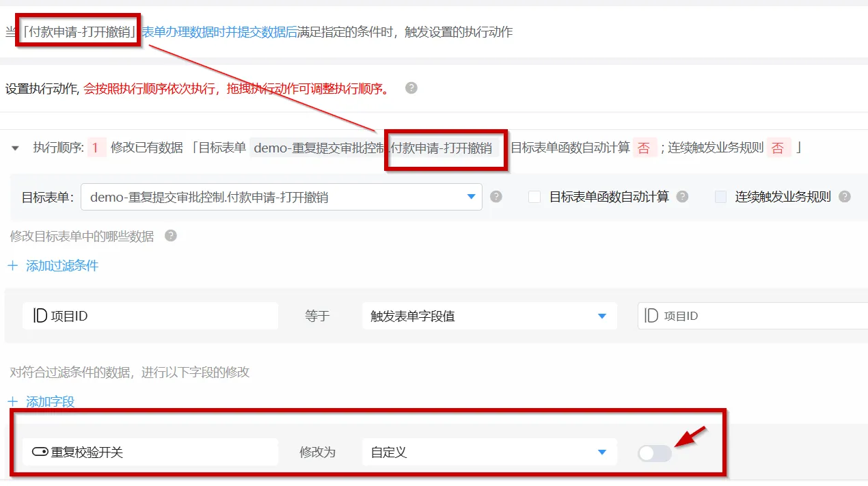This screenshot has width=868, height=486.
Task: Click the 修改为 operator label
Action: point(317,453)
